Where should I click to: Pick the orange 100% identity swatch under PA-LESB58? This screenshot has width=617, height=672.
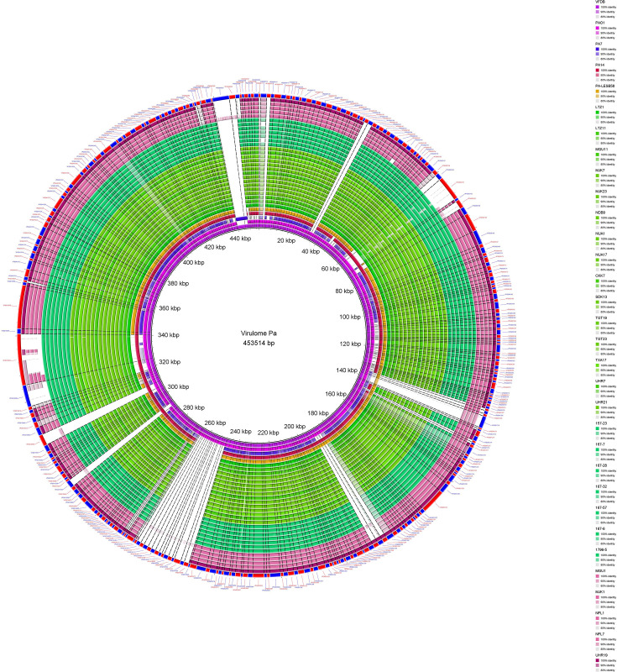coord(598,91)
